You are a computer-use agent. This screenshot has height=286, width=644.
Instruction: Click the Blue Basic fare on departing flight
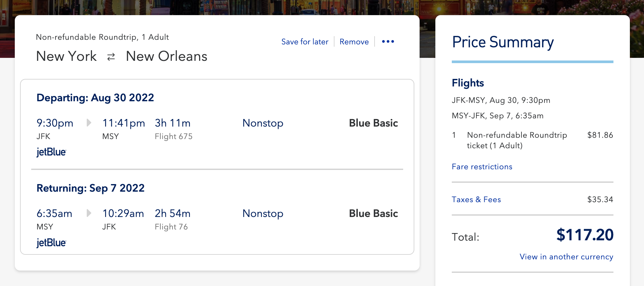click(373, 123)
